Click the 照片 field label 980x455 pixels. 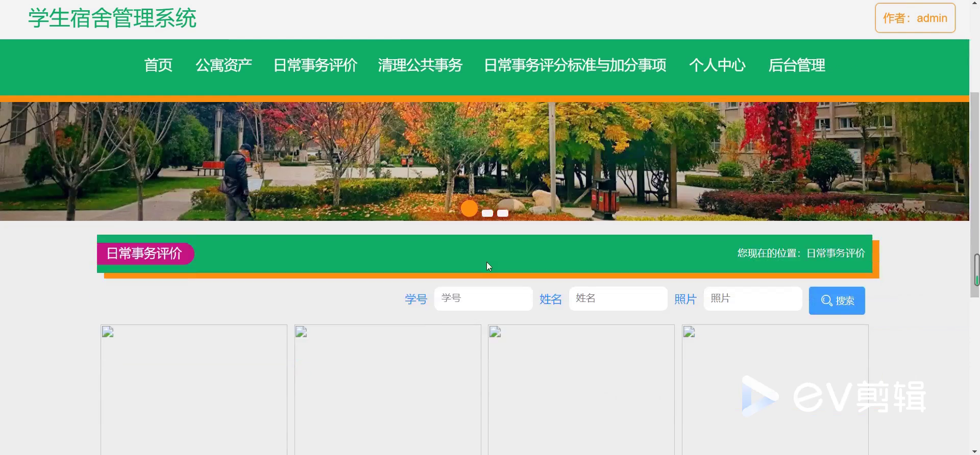pos(685,299)
